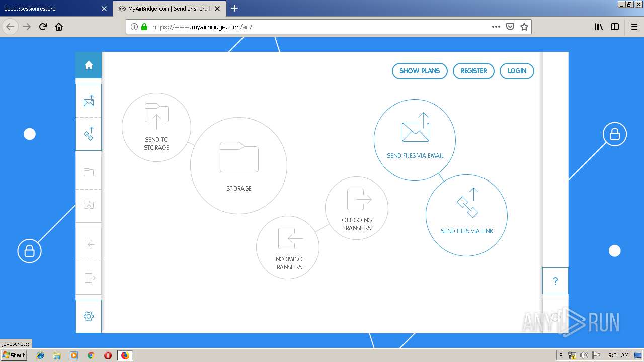Select sidebar send via email envelope icon
This screenshot has height=362, width=644.
tap(89, 101)
